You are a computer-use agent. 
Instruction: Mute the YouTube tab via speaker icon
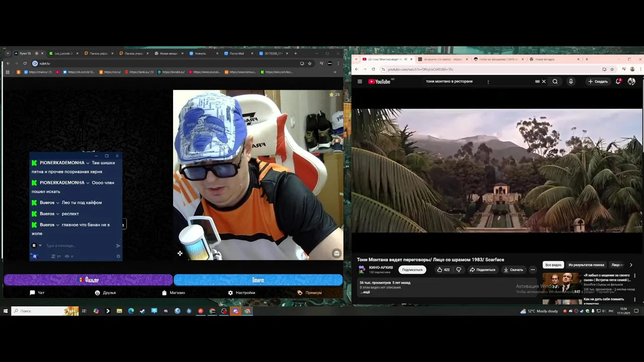coord(406,59)
